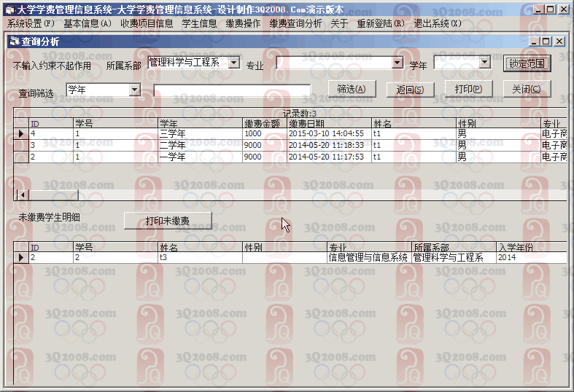Click the payment grid horizontal scrollbar thumb
Screen dimensions: 574x392
(x=53, y=195)
